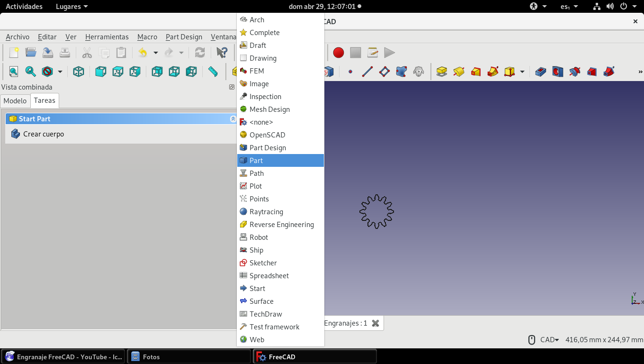The height and width of the screenshot is (364, 644).
Task: Select the TechDraw workbench
Action: click(280, 314)
